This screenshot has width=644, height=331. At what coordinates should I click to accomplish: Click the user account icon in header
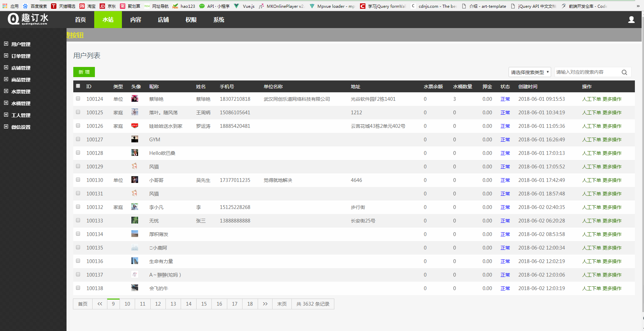(631, 20)
